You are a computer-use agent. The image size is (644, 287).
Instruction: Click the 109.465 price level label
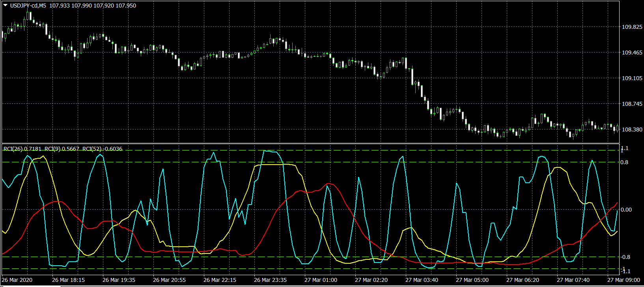[632, 53]
